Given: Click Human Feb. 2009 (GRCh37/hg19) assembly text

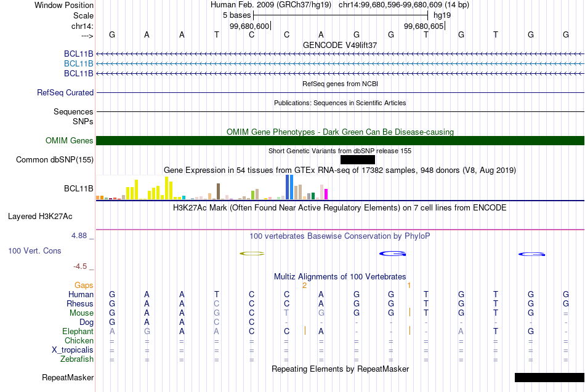Looking at the screenshot, I should tap(270, 5).
